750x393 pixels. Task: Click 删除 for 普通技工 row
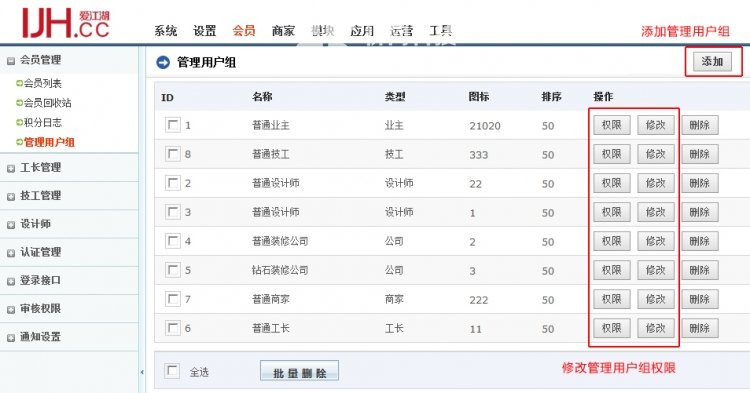click(700, 154)
